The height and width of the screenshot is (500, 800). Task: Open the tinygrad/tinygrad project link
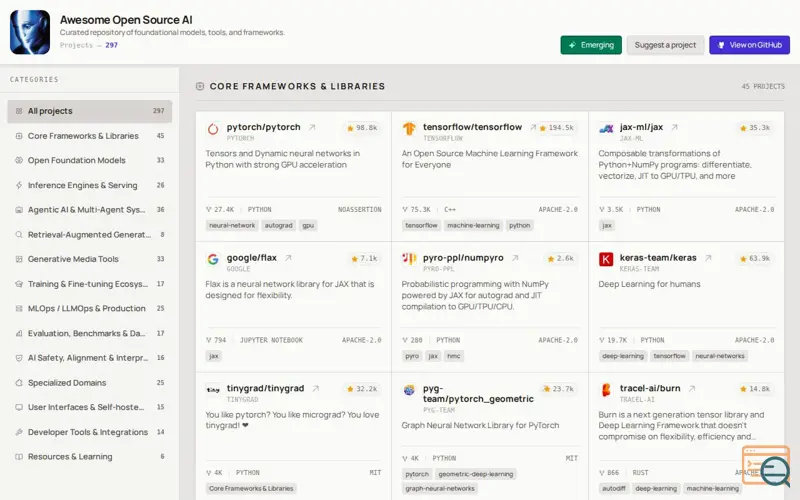pos(265,388)
